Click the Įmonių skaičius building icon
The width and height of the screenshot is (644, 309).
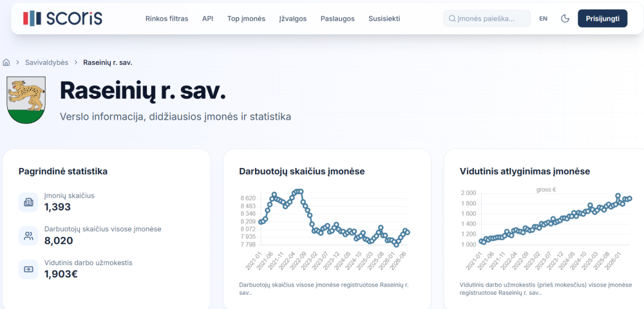[28, 202]
